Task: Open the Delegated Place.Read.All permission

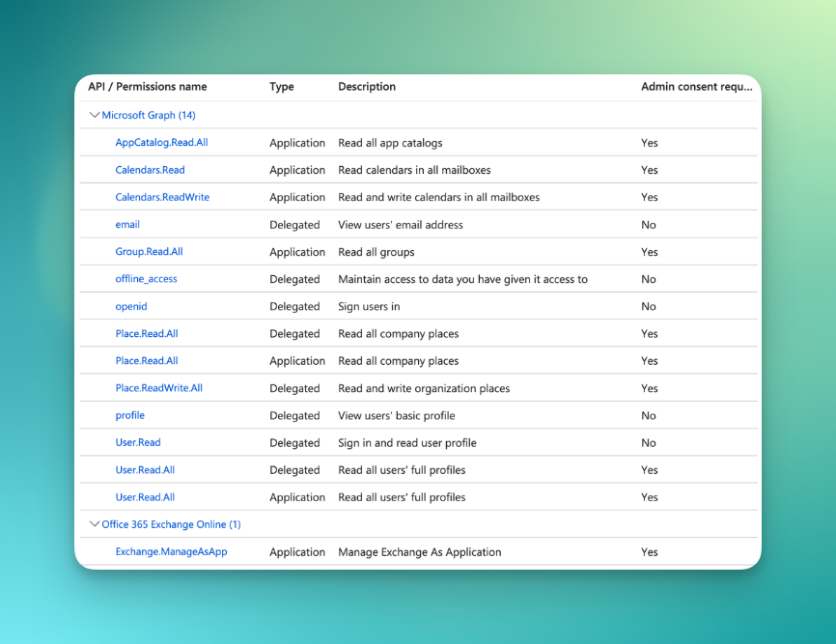Action: (x=147, y=334)
